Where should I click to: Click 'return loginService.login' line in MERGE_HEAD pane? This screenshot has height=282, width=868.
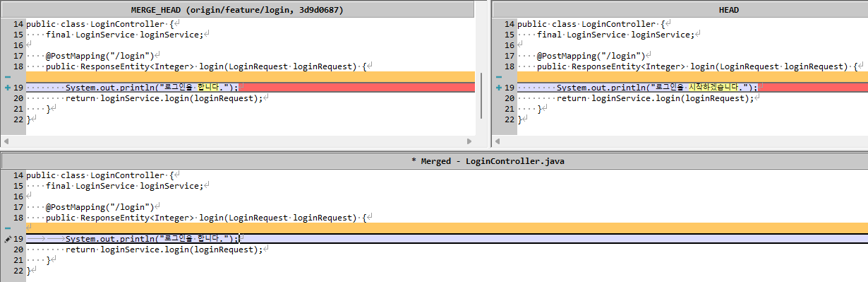(x=164, y=98)
